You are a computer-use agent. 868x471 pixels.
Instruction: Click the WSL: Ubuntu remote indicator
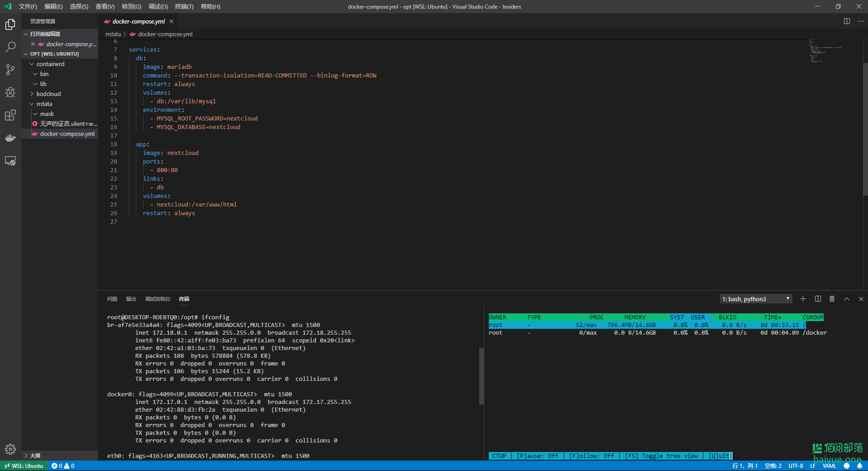coord(24,466)
